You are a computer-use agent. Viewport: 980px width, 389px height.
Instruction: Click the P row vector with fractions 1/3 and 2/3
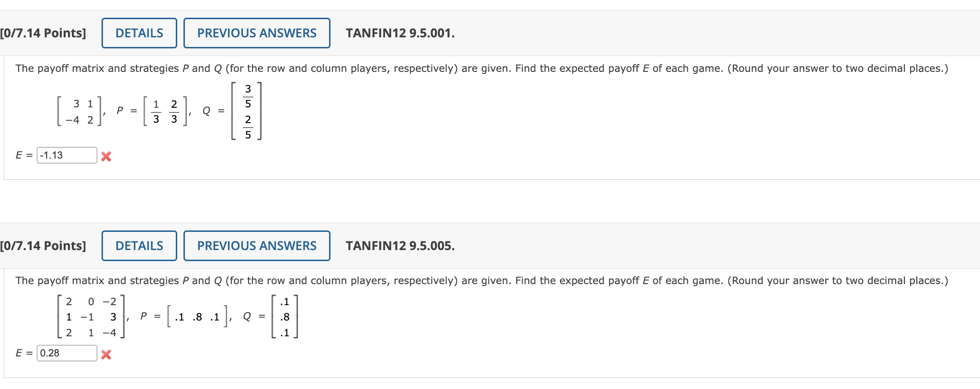click(x=166, y=112)
